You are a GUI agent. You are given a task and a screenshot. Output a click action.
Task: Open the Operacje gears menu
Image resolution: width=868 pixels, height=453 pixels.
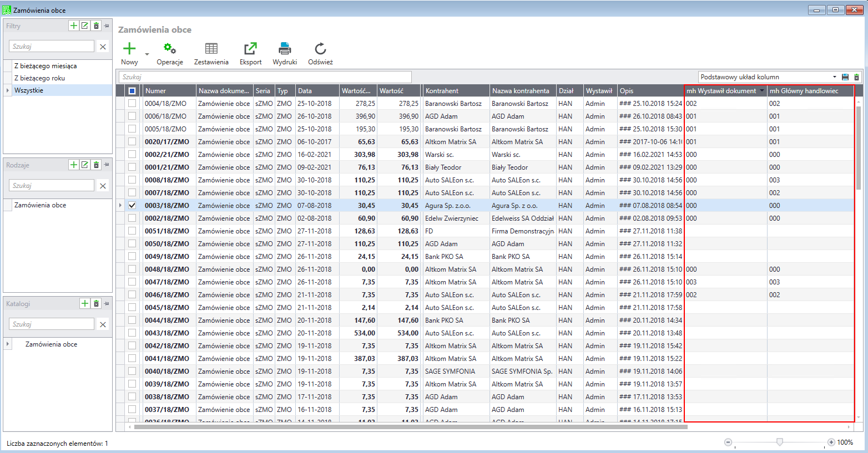click(170, 49)
